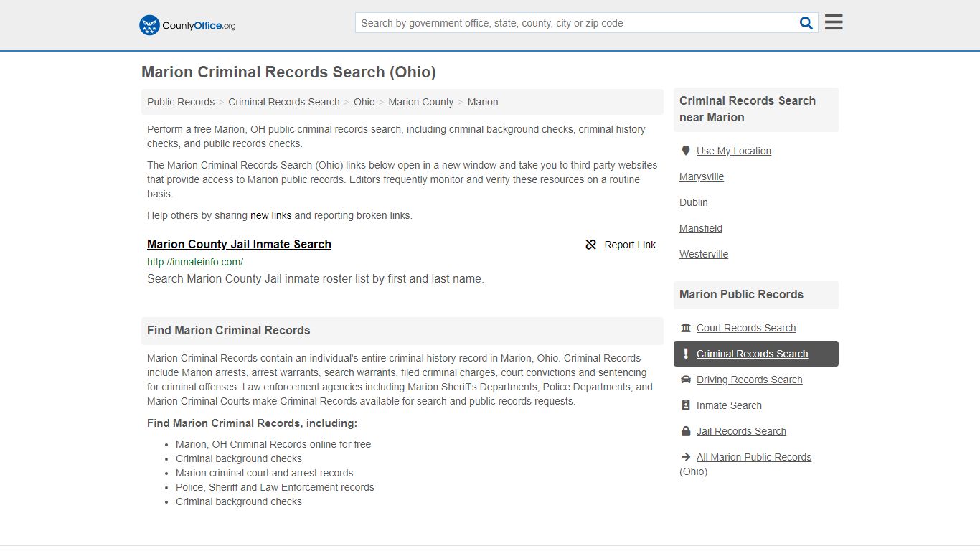Image resolution: width=980 pixels, height=551 pixels.
Task: Click the Report Link broken-chain icon
Action: [591, 245]
